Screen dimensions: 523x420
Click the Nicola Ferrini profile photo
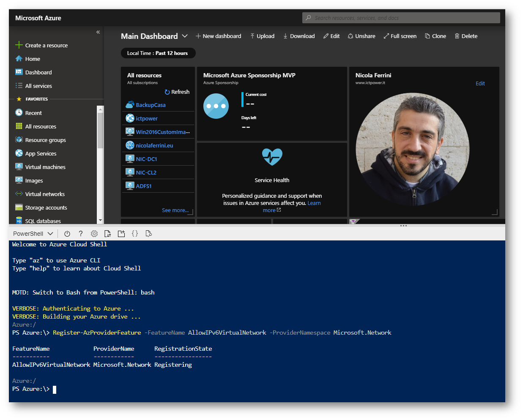(x=413, y=149)
